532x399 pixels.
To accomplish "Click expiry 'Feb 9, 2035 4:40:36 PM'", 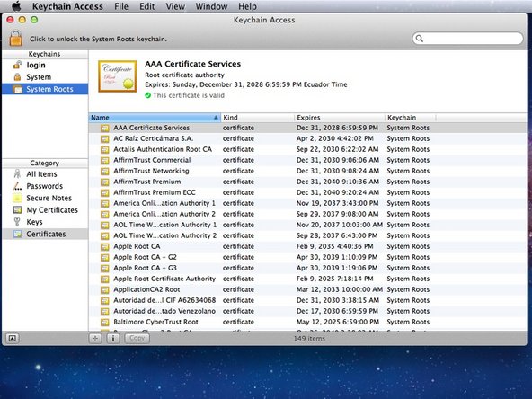I will pyautogui.click(x=334, y=246).
